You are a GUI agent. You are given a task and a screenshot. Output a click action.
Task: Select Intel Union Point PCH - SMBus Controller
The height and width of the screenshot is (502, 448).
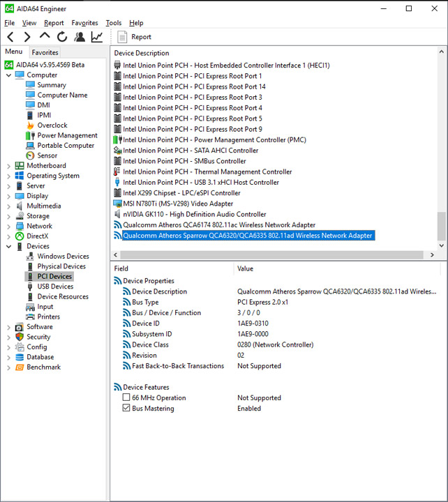(x=185, y=161)
